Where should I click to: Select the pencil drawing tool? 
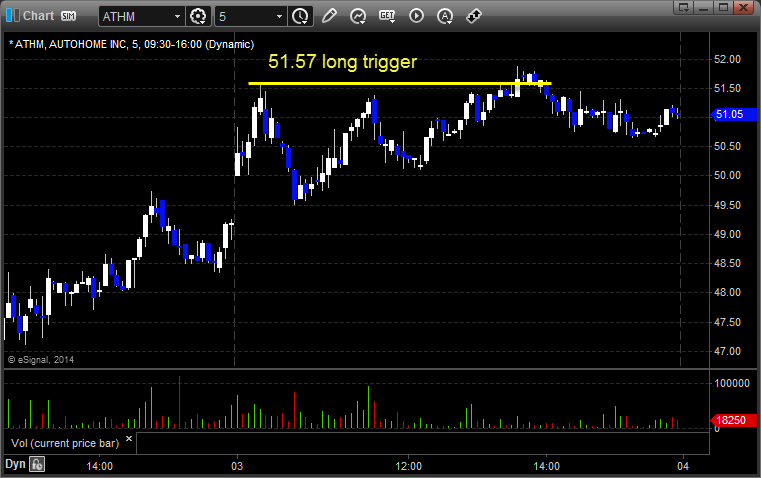pyautogui.click(x=329, y=16)
